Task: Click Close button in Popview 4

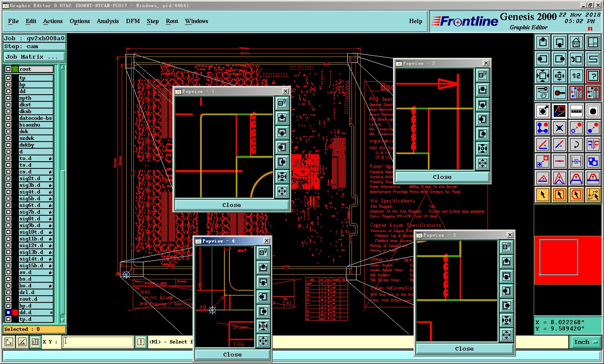Action: 232,354
